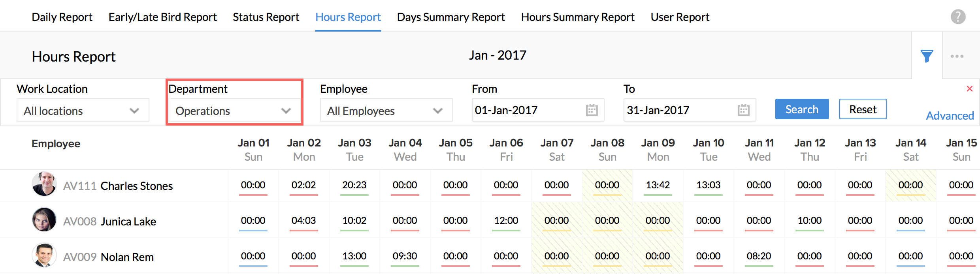Click Nolan Rem 09:30 hours on Jan 04
This screenshot has width=980, height=274.
(405, 256)
